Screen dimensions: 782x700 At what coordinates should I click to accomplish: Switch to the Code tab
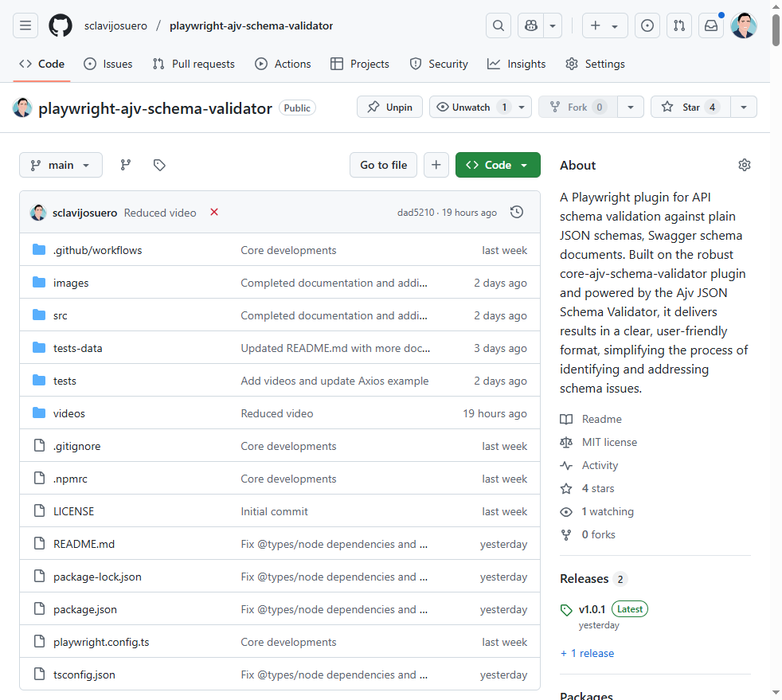point(42,65)
